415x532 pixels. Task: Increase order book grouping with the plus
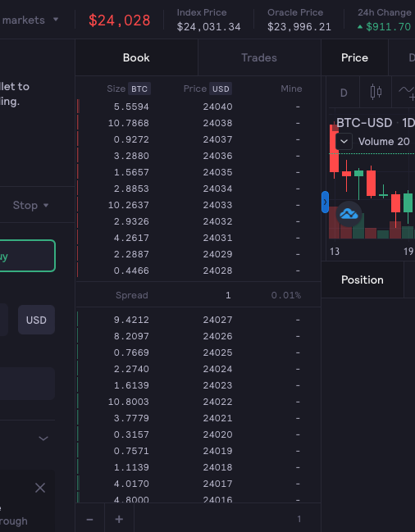point(119,519)
